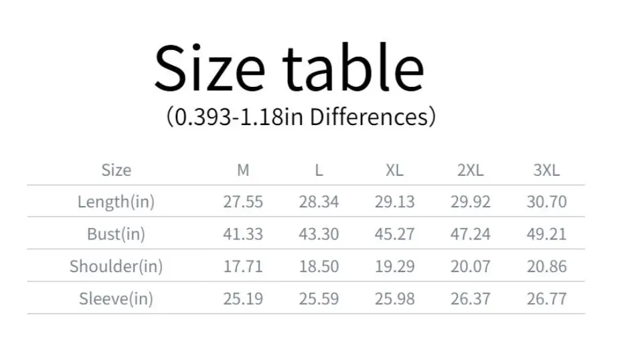Image resolution: width=644 pixels, height=345 pixels.
Task: Click the Shoulder(in) row label
Action: tap(116, 266)
